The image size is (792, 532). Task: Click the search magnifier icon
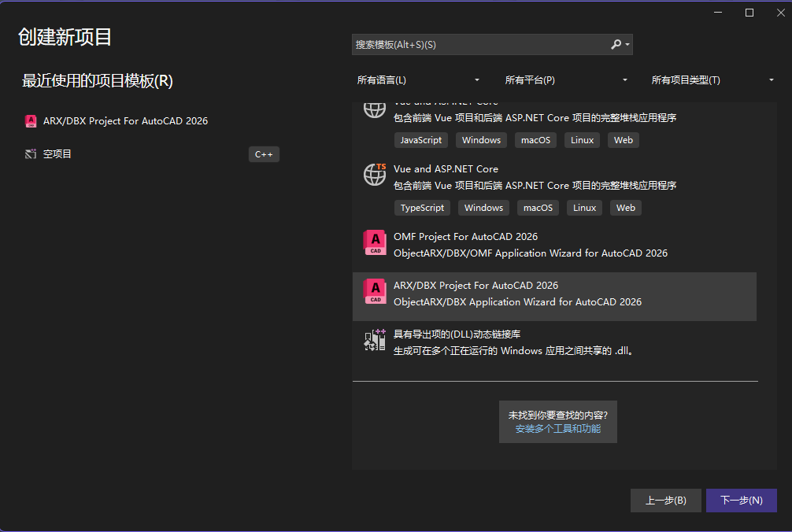(x=616, y=45)
